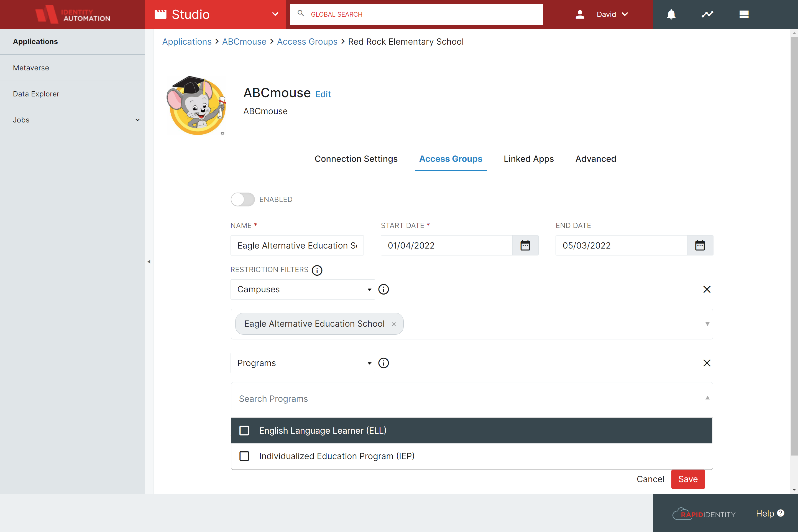Click Edit link next to ABCmouse

point(323,94)
